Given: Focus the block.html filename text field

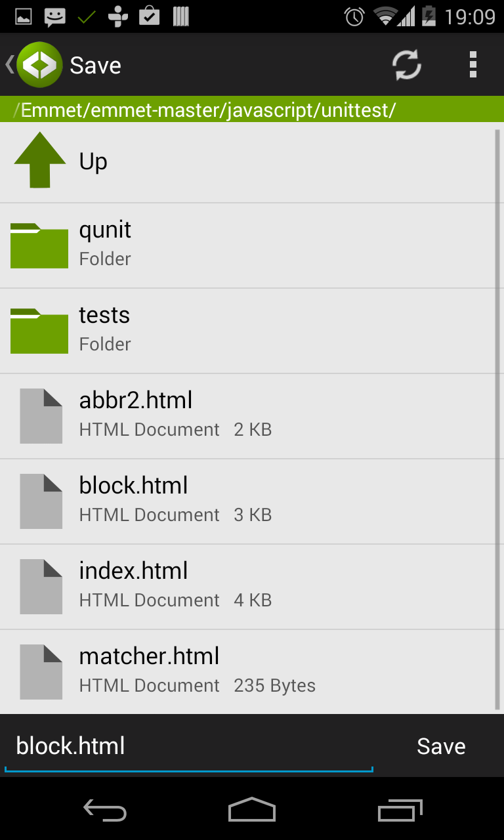Looking at the screenshot, I should 188,747.
